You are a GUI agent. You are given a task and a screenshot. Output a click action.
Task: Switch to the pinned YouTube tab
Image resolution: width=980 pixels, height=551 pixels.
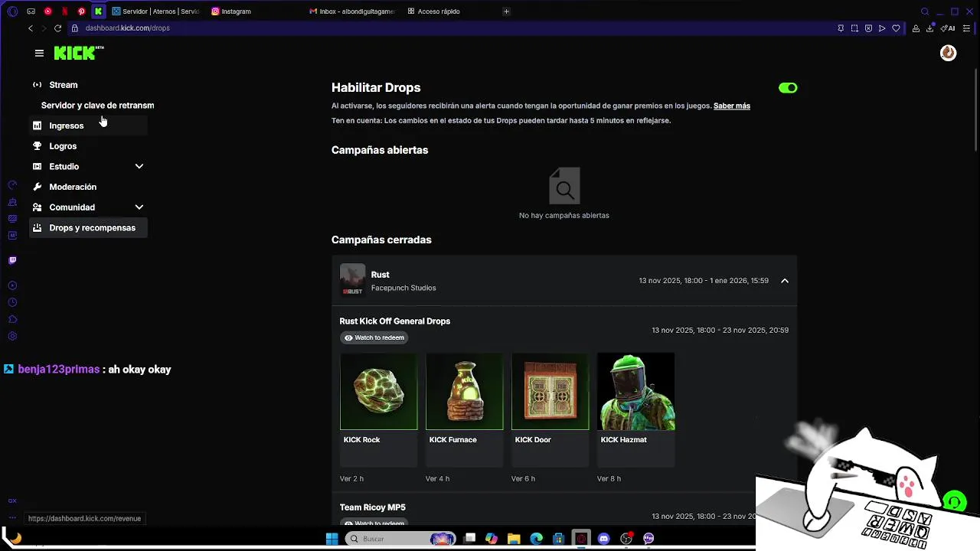click(x=47, y=11)
